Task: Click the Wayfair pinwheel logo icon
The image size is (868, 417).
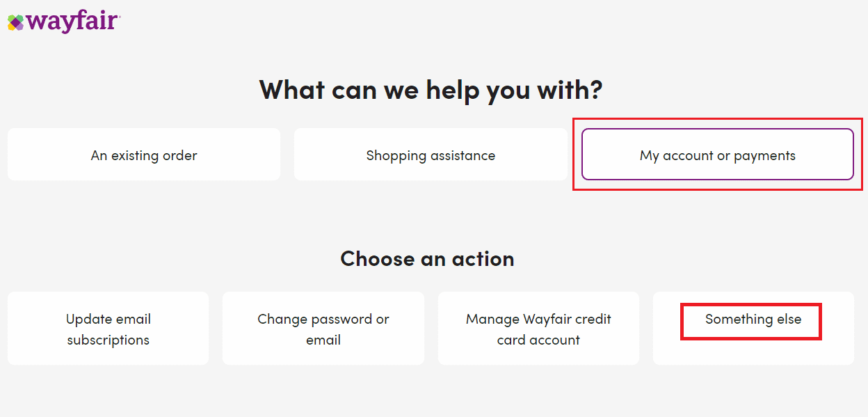Action: [15, 22]
